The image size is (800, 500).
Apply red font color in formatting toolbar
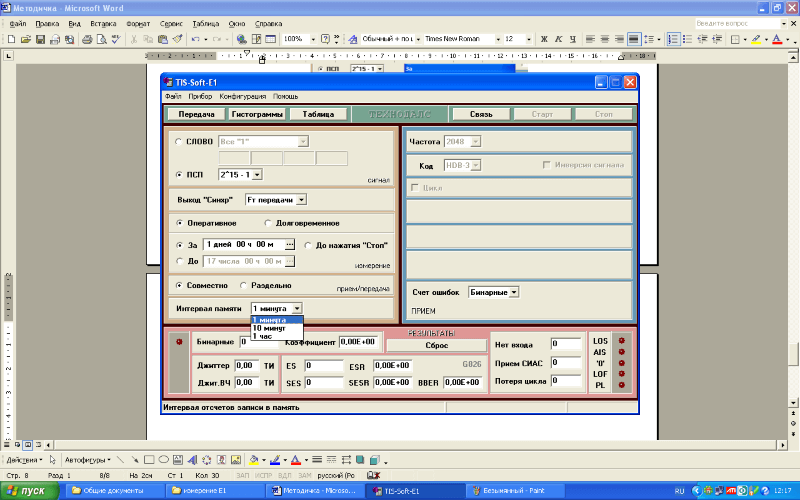point(777,39)
